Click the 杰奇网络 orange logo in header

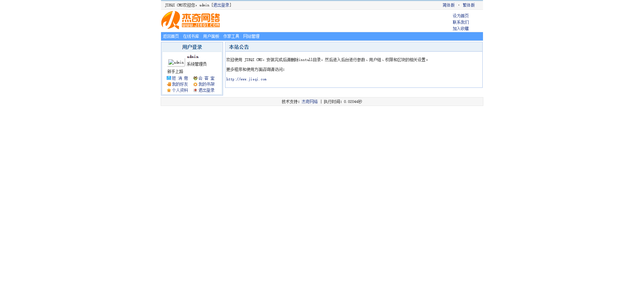[191, 20]
